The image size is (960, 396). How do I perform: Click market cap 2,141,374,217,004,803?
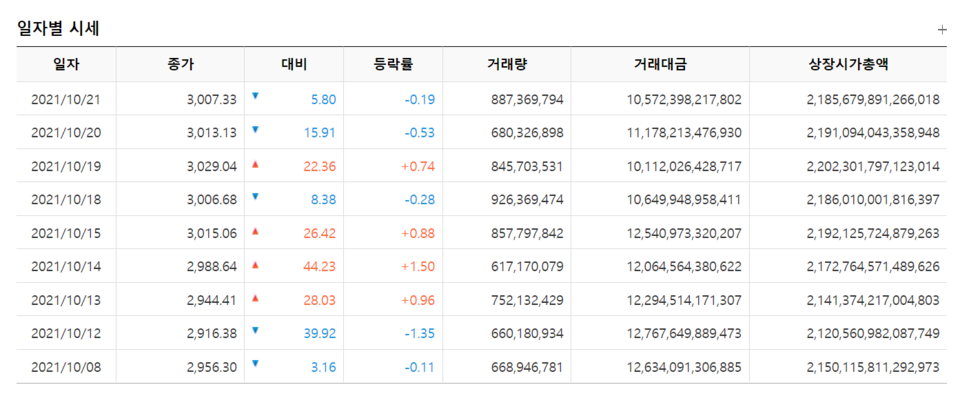[x=873, y=300]
